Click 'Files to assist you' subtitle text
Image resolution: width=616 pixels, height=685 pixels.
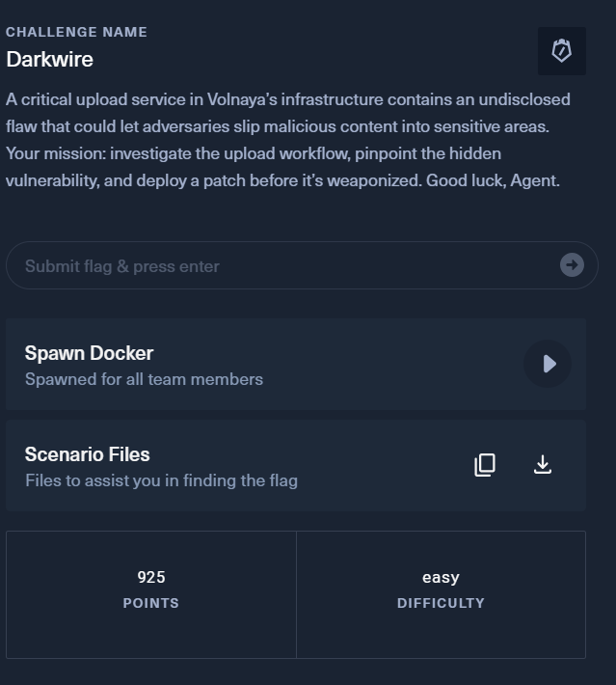161,480
